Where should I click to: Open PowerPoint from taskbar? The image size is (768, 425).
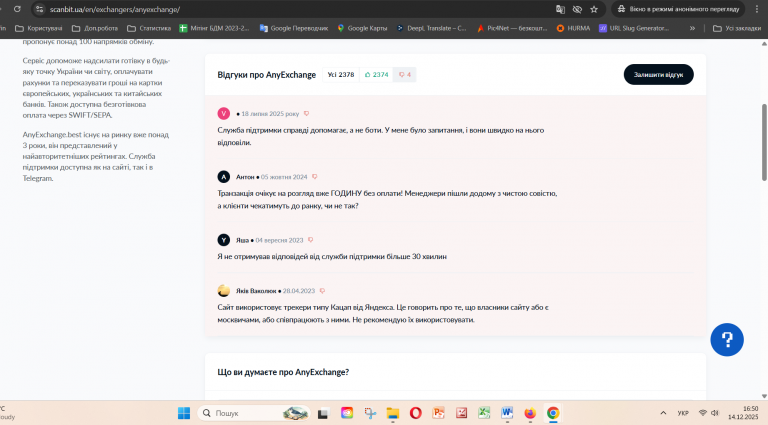438,413
